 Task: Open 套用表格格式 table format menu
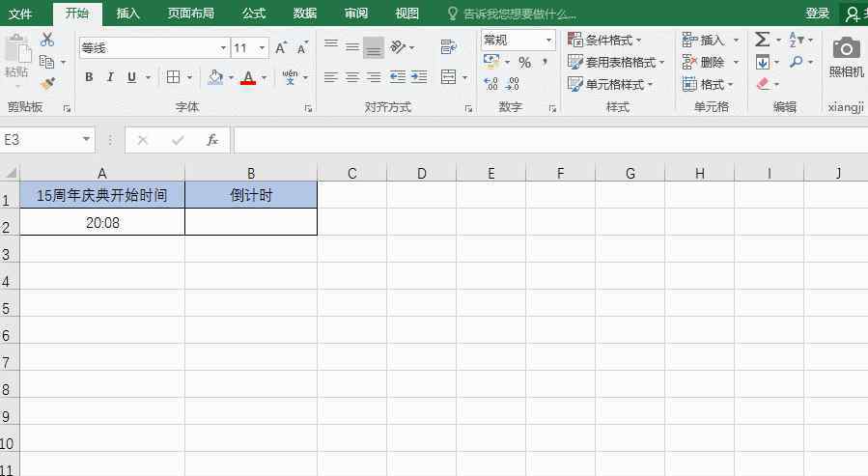tap(616, 62)
